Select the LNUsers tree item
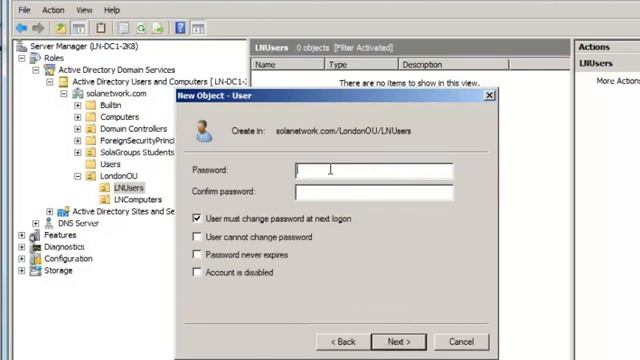 (x=129, y=188)
